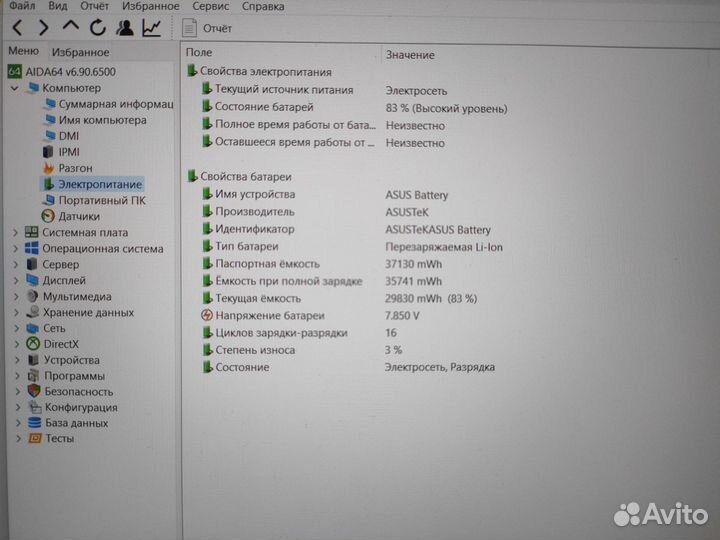Open the Сервис menu

[210, 6]
